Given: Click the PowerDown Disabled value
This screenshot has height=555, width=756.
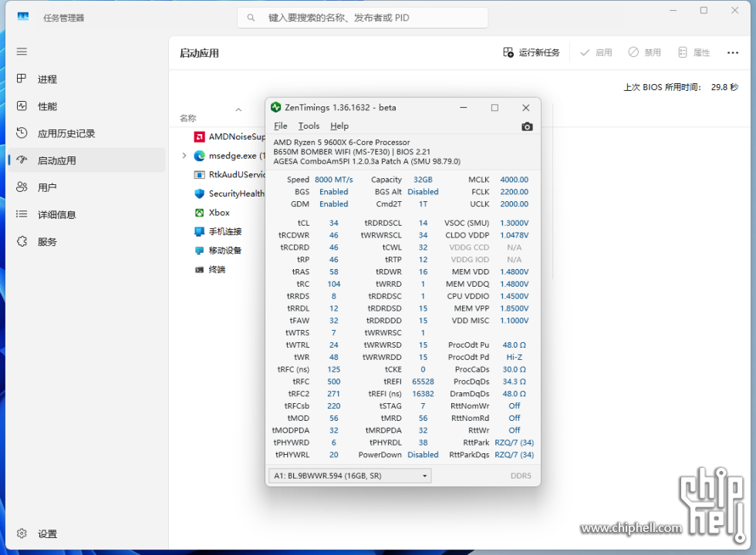Looking at the screenshot, I should coord(423,455).
